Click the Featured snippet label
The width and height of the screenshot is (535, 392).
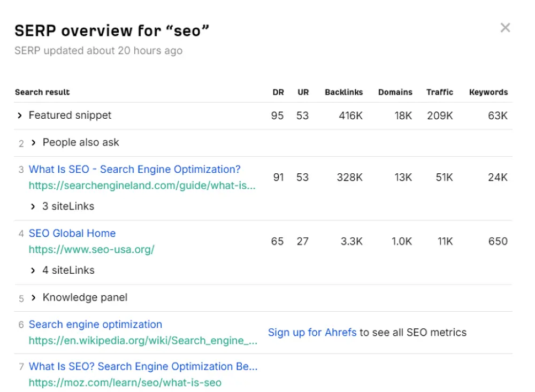(x=70, y=116)
